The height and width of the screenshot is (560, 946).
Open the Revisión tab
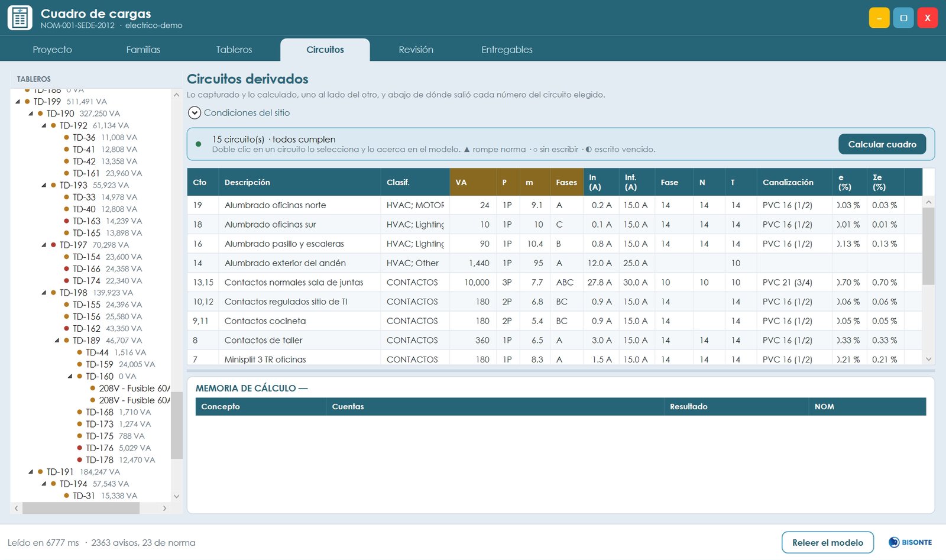[x=416, y=50]
